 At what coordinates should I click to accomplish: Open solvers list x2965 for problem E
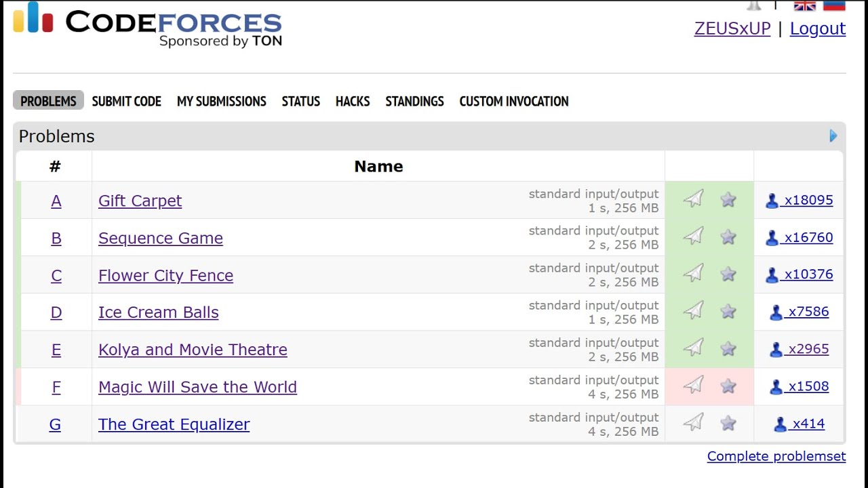coord(799,349)
